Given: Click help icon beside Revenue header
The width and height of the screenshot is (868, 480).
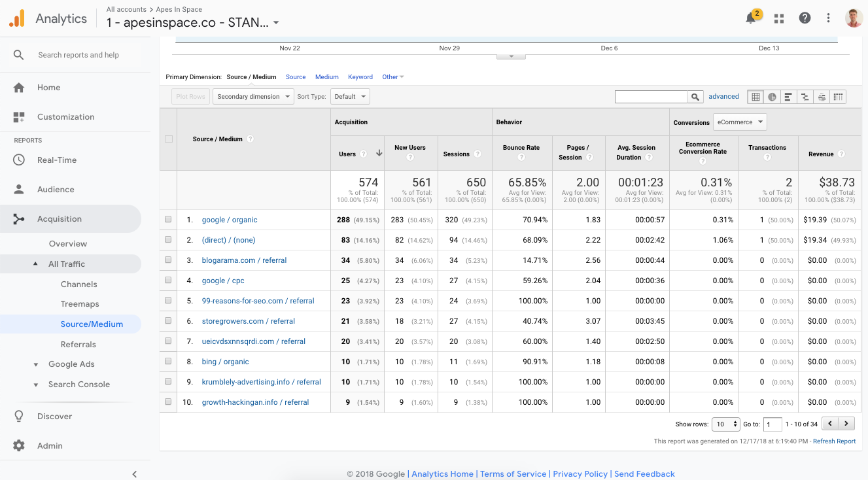Looking at the screenshot, I should pyautogui.click(x=841, y=154).
